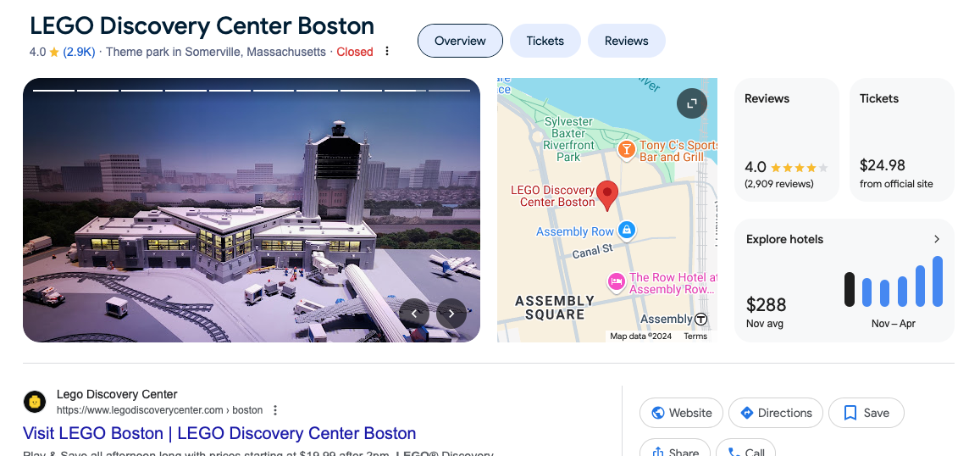This screenshot has width=980, height=456.
Task: Open the Tickets $24.98 card
Action: tap(902, 140)
